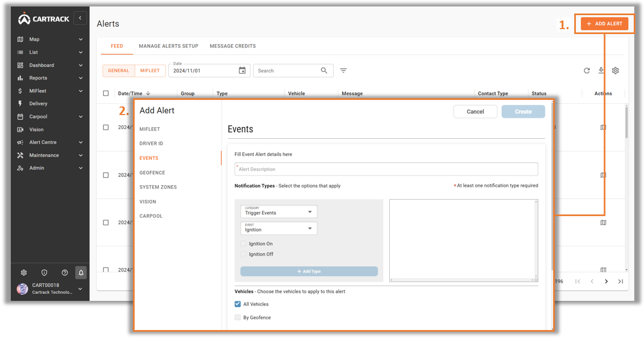Open the Category Trigger Events dropdown
The height and width of the screenshot is (343, 644).
coord(278,212)
